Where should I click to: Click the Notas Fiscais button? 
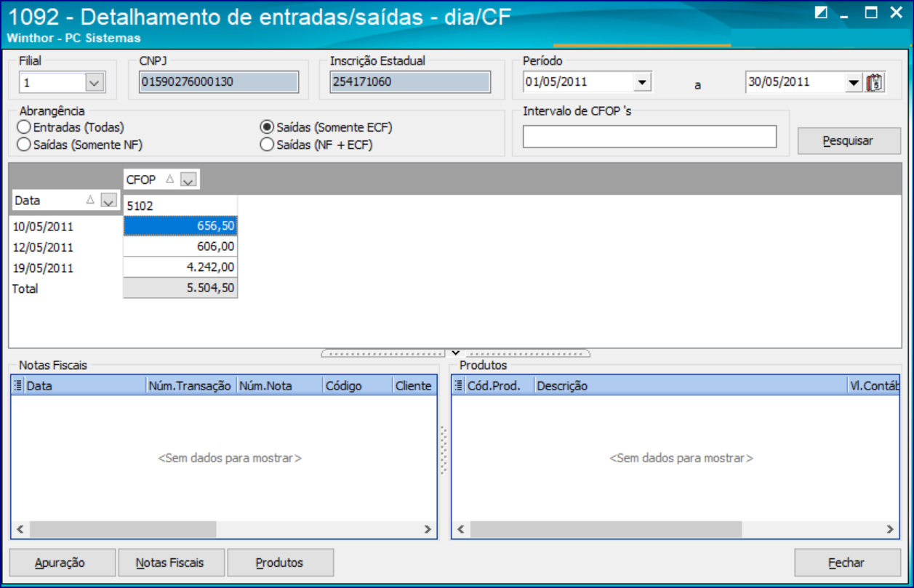171,563
